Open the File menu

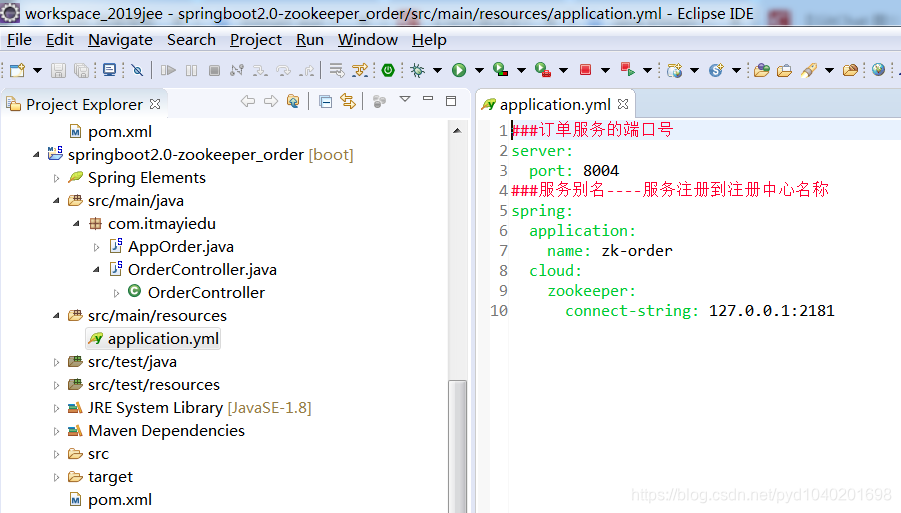coord(19,40)
